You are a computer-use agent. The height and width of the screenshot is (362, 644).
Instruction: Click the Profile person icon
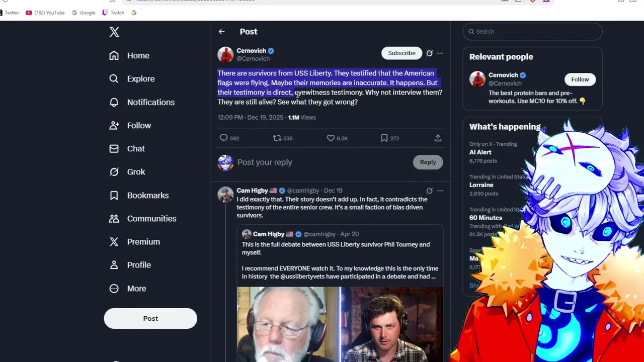[x=114, y=265]
